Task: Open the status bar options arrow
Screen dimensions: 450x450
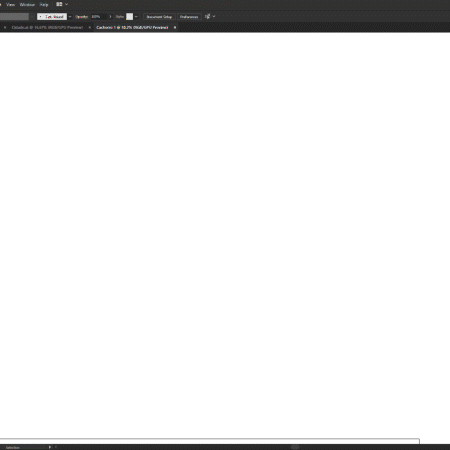Action: (50, 447)
